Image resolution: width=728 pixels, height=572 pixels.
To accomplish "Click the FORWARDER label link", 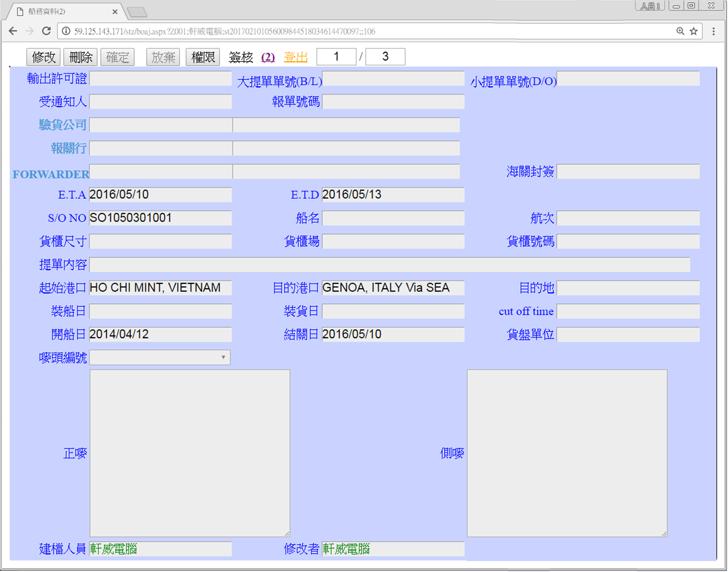I will click(x=51, y=175).
